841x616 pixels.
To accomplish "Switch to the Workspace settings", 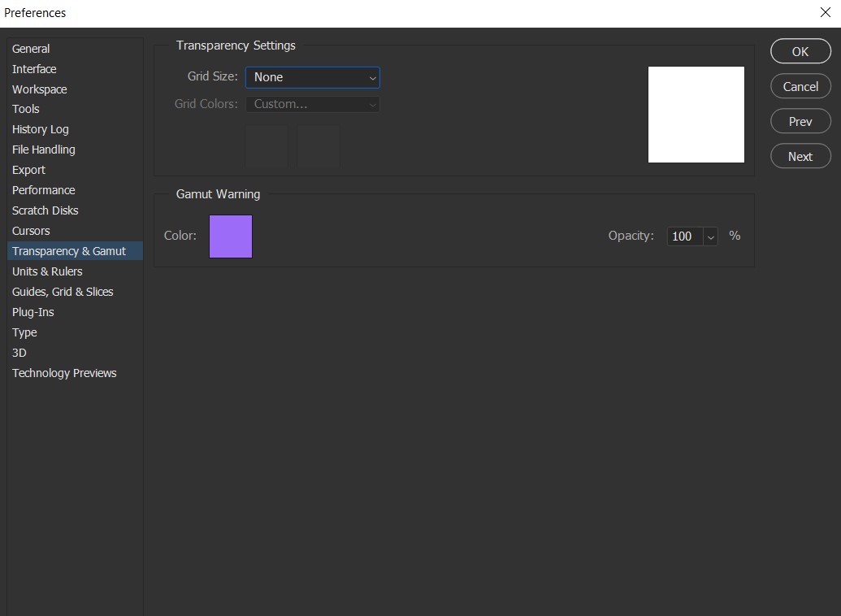I will pyautogui.click(x=39, y=89).
